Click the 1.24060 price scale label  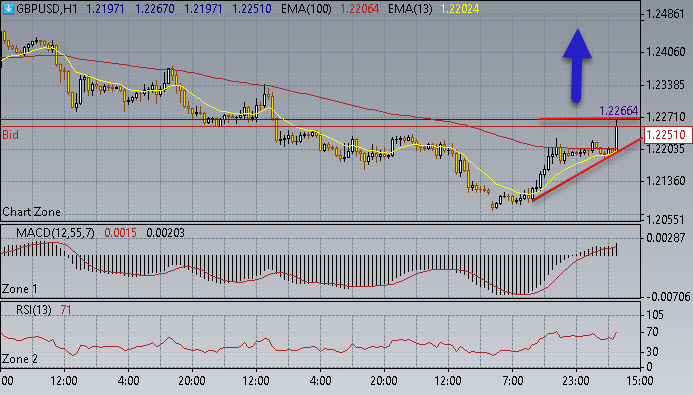click(665, 52)
